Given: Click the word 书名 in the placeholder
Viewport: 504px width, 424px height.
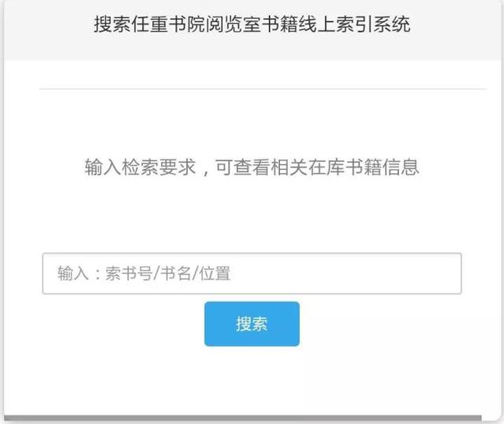Looking at the screenshot, I should [176, 273].
